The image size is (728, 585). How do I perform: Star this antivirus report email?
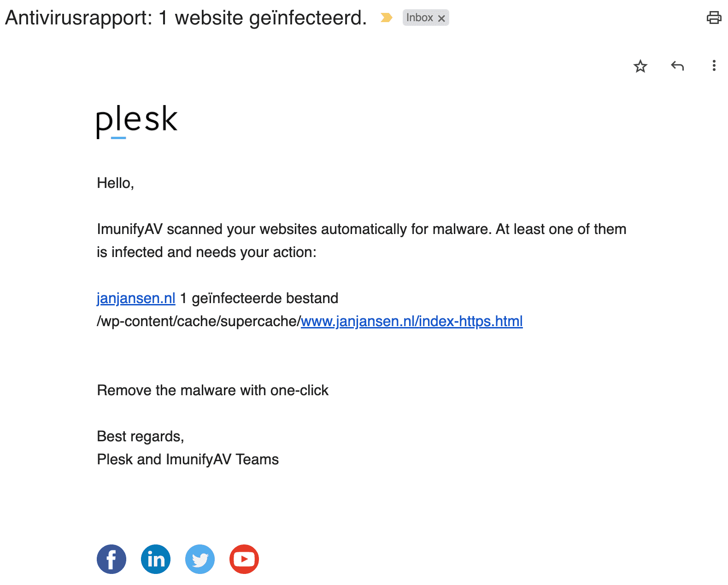[x=640, y=66]
